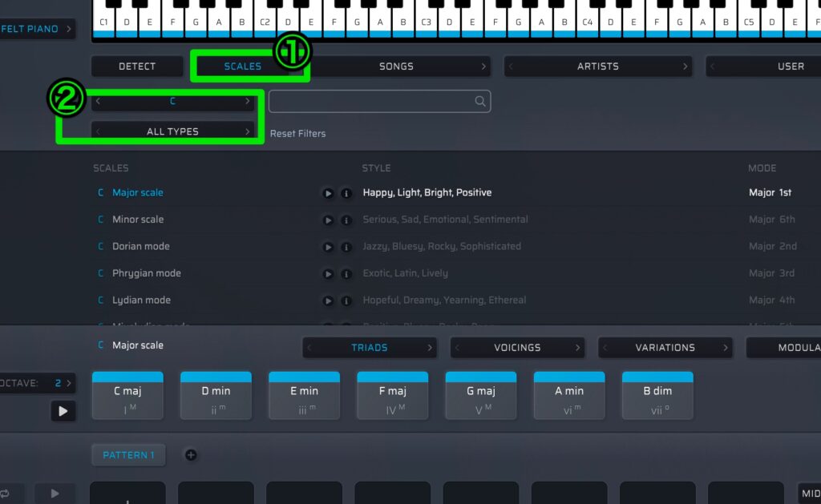
Task: Increase the octave value with arrow
Action: 70,383
